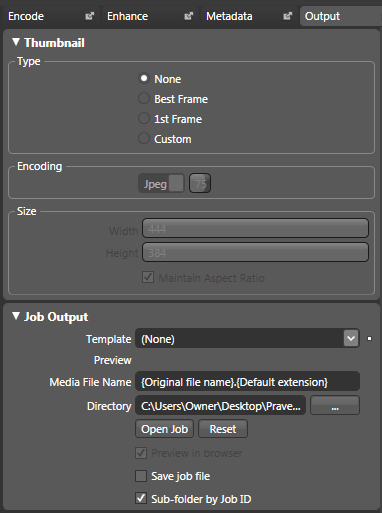Undock the Encode tab panel icon
Viewport: 382px width, 513px height.
pos(90,16)
